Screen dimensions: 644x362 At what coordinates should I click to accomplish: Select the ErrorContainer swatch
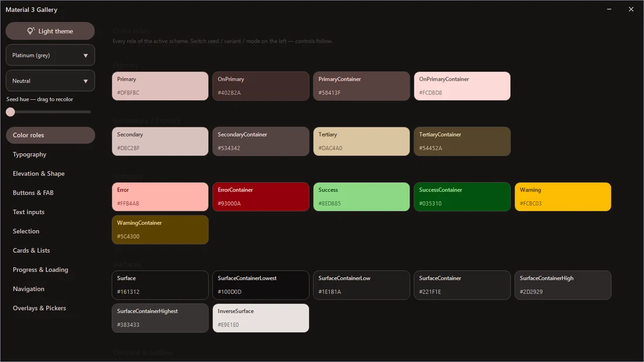coord(261,197)
